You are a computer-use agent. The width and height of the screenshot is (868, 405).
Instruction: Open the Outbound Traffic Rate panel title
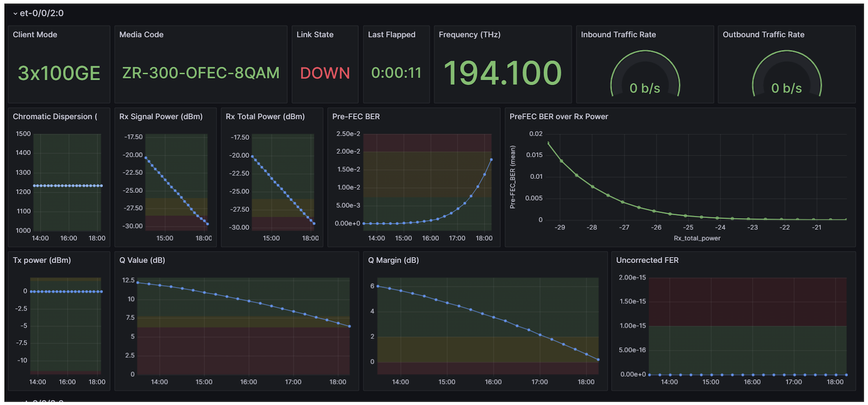click(763, 35)
